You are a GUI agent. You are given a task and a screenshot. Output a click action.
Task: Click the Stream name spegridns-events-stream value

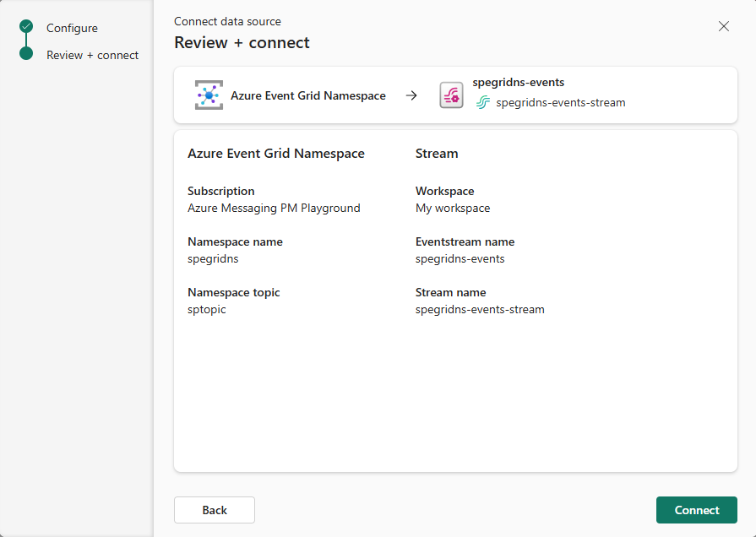pyautogui.click(x=479, y=309)
